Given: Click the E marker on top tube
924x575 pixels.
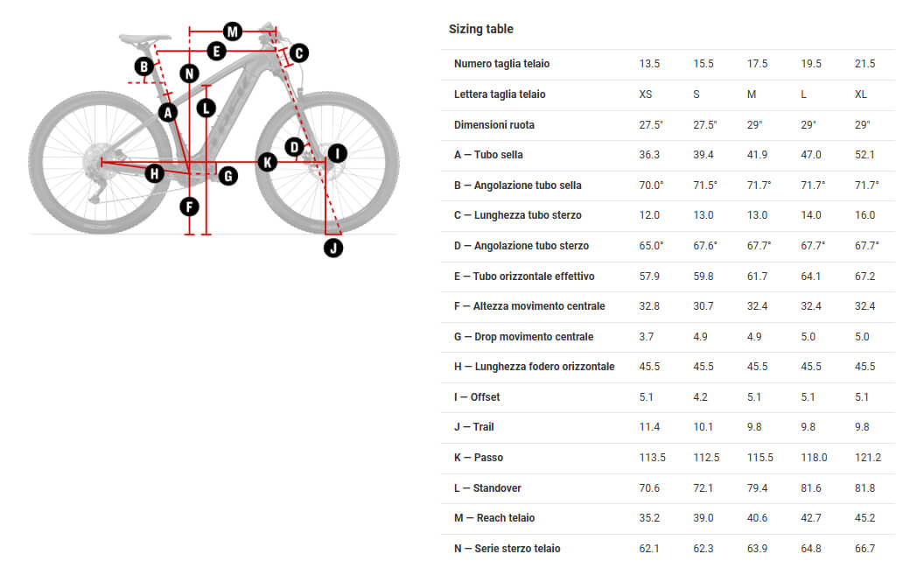Looking at the screenshot, I should pos(216,52).
